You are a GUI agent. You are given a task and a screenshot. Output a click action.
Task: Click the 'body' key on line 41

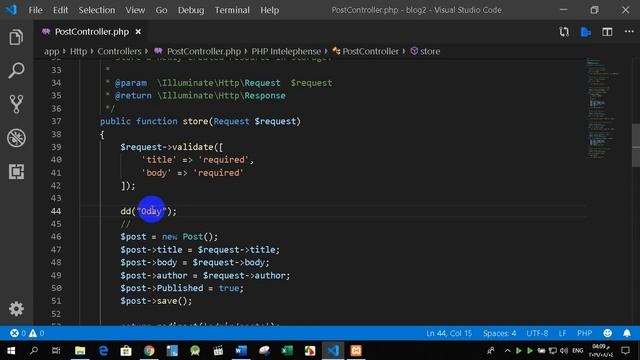[156, 173]
